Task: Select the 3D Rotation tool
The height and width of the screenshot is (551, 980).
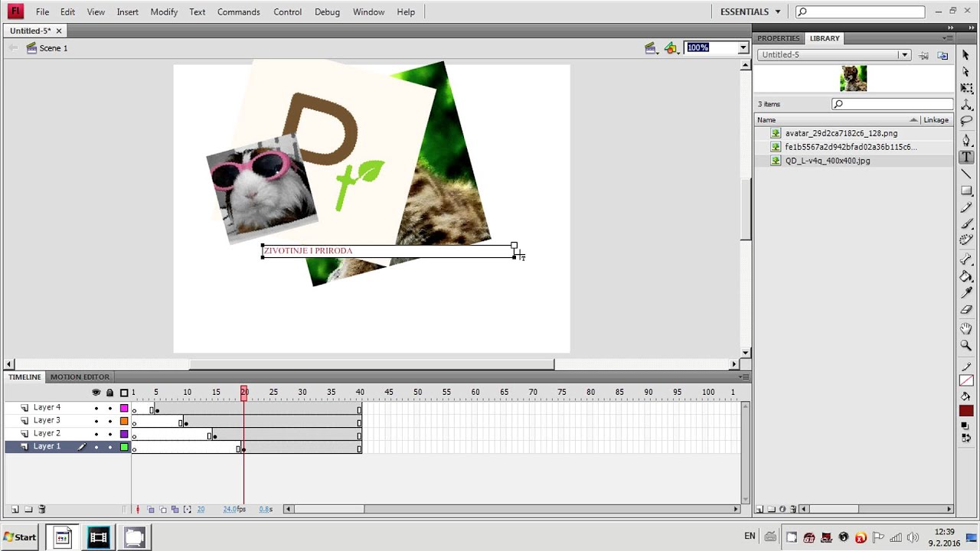Action: (966, 105)
